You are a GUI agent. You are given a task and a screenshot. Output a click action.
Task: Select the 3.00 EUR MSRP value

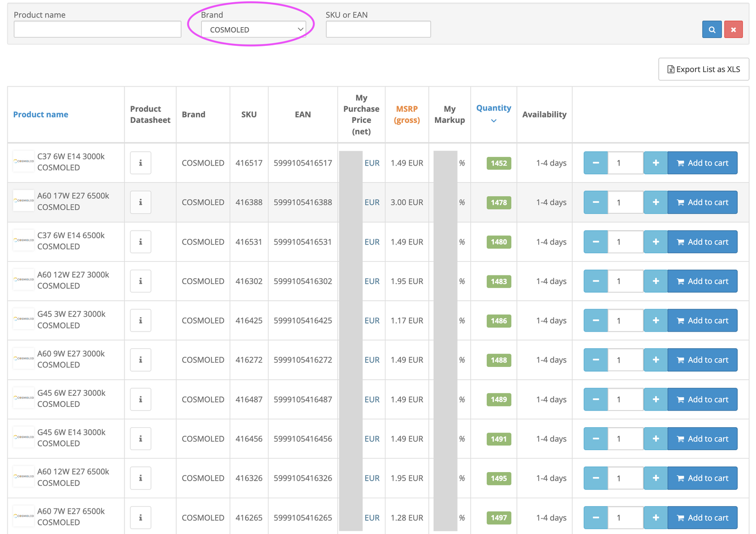click(407, 202)
